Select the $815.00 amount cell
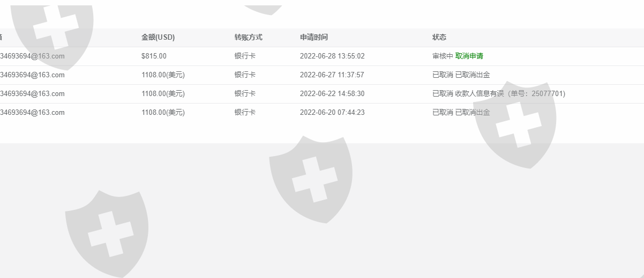 point(154,56)
